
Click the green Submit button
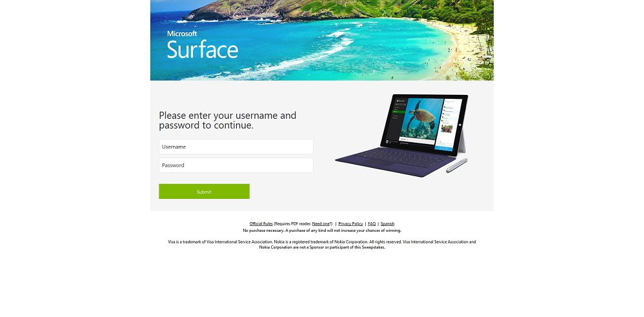[x=204, y=191]
